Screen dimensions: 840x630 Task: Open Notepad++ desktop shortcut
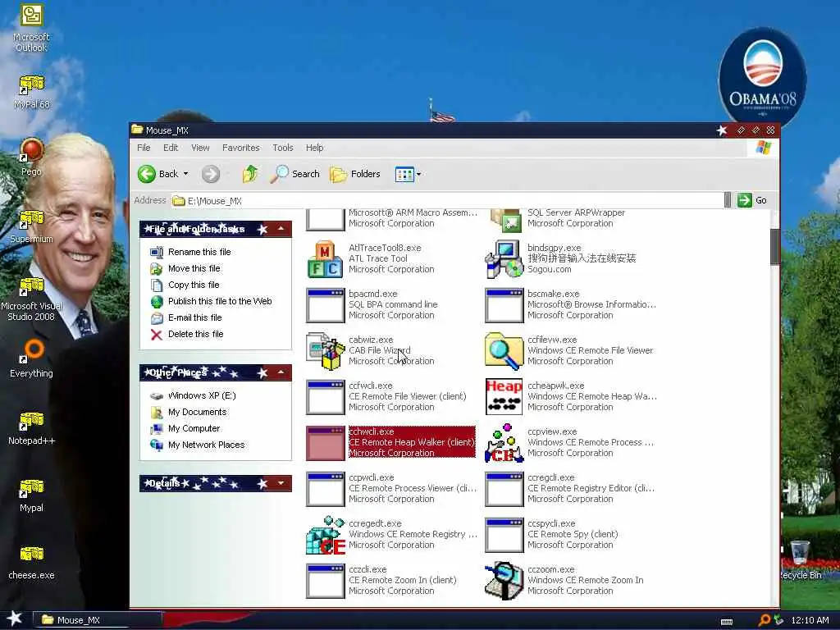31,428
